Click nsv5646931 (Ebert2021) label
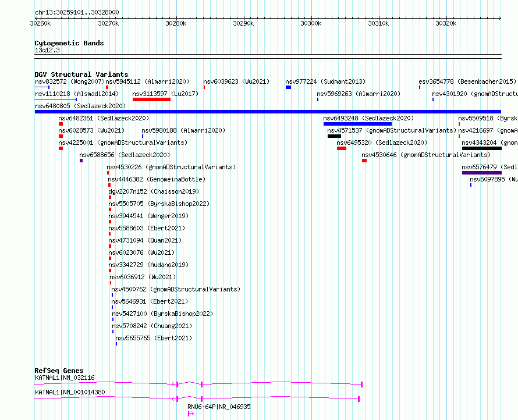Screen dimensions: 518x420 150,301
